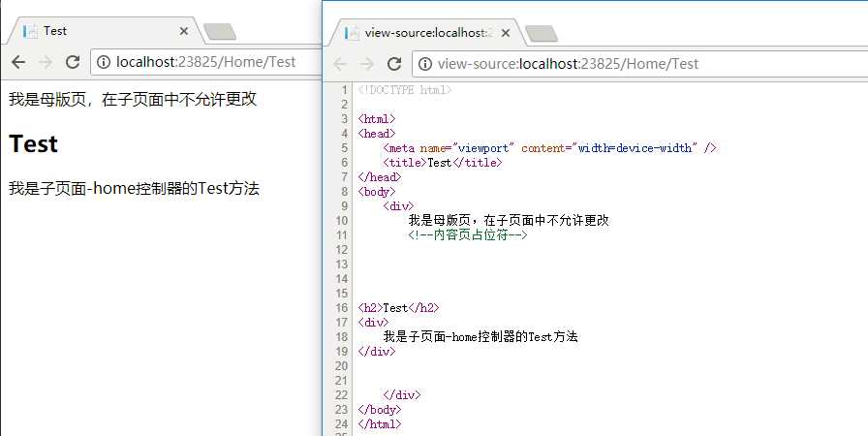The height and width of the screenshot is (436, 868).
Task: Open a new tab next to Test tab
Action: pos(220,32)
